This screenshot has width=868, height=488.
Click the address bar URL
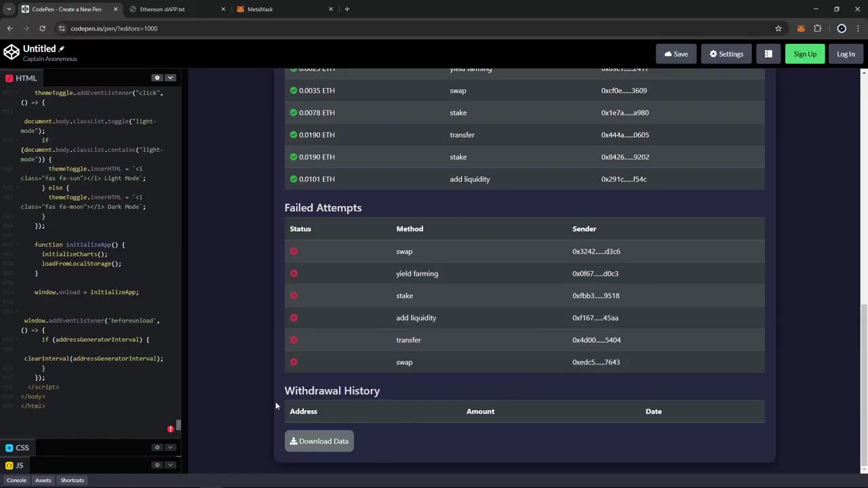114,28
